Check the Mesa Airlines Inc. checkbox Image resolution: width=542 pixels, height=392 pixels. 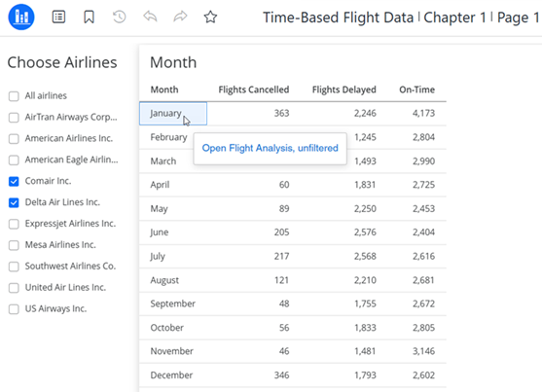tap(14, 245)
